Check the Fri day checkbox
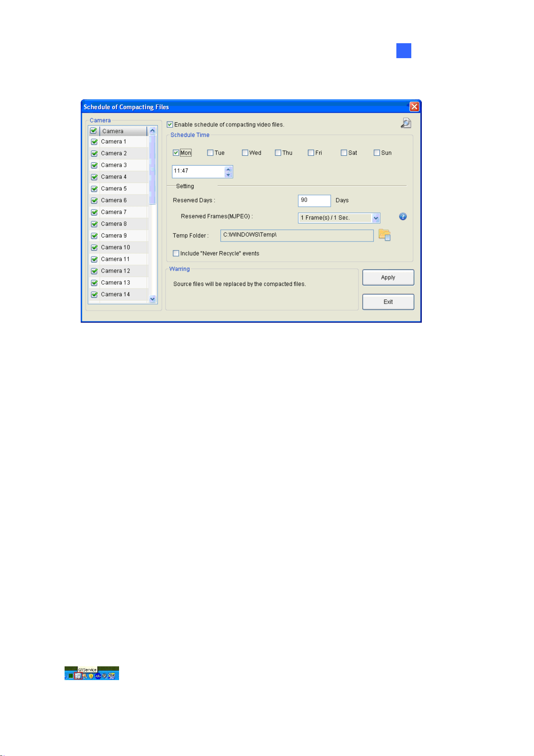Viewport: 534px width, 756px height. [x=311, y=153]
